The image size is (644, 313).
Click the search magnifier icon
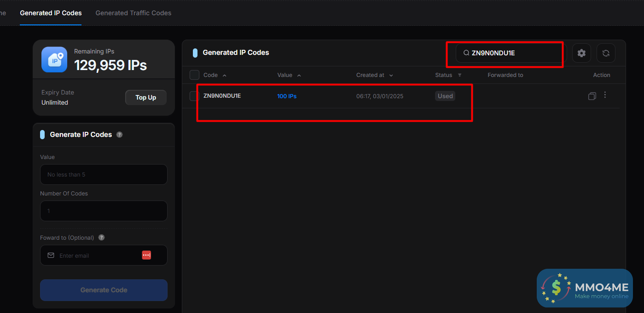[x=466, y=53]
